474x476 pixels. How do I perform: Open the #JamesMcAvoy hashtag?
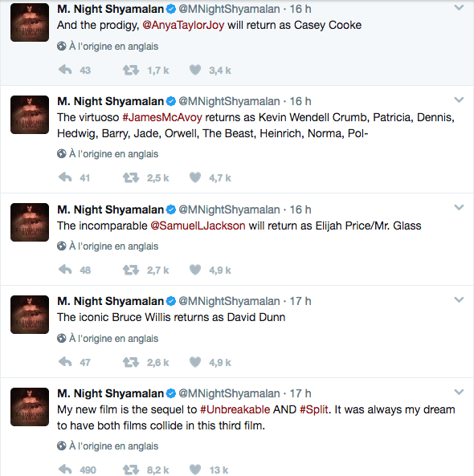tap(162, 117)
